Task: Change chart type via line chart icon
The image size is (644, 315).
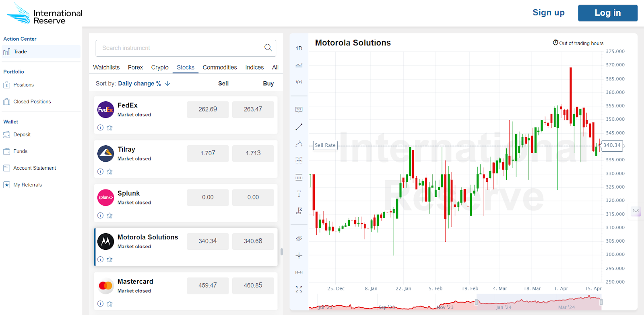Action: click(299, 65)
